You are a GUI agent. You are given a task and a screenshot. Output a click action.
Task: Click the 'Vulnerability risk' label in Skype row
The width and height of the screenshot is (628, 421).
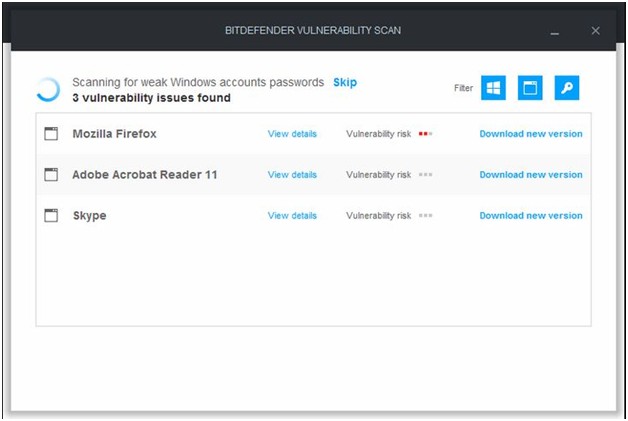378,216
